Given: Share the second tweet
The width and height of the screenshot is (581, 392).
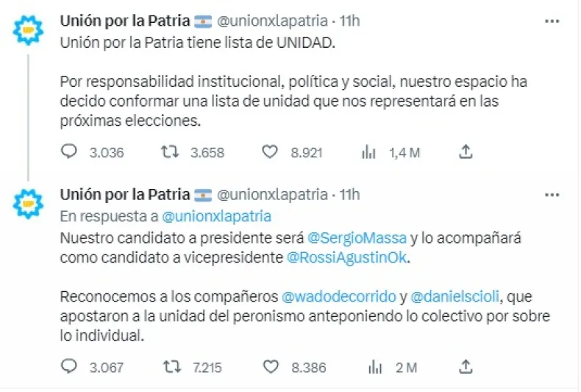Looking at the screenshot, I should click(465, 366).
